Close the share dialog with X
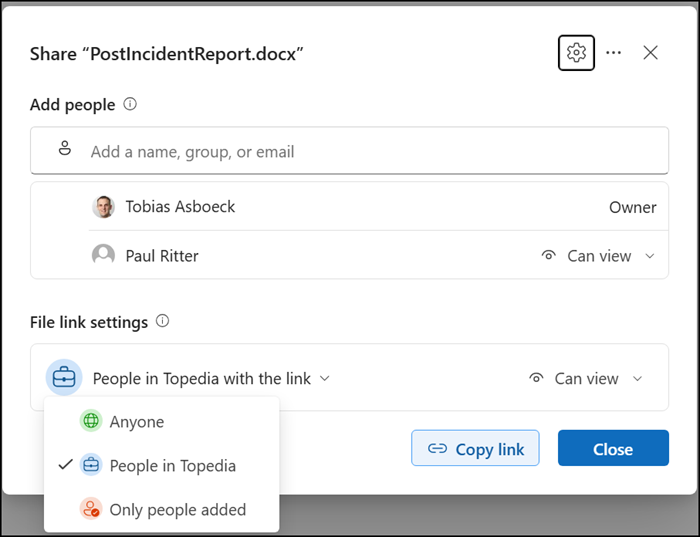Image resolution: width=700 pixels, height=537 pixels. (650, 53)
